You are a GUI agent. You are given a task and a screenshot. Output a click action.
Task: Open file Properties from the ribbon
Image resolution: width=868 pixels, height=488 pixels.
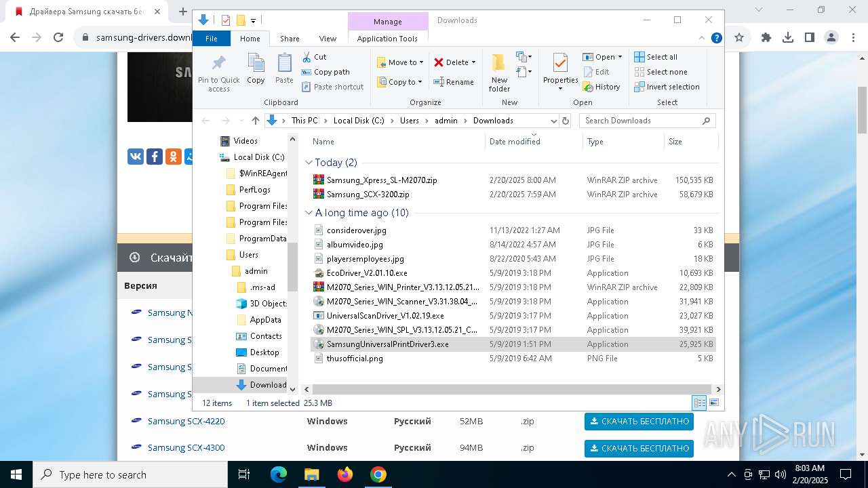(560, 73)
